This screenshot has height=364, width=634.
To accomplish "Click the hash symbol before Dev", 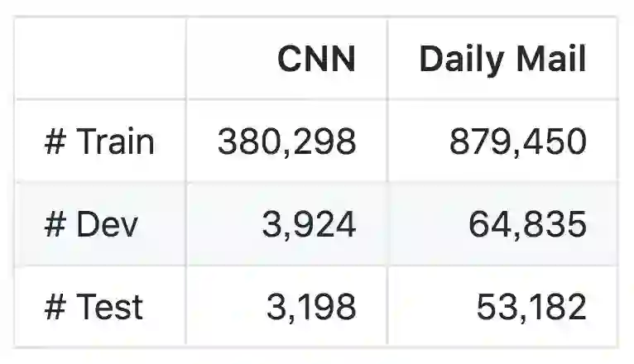I will (x=55, y=224).
